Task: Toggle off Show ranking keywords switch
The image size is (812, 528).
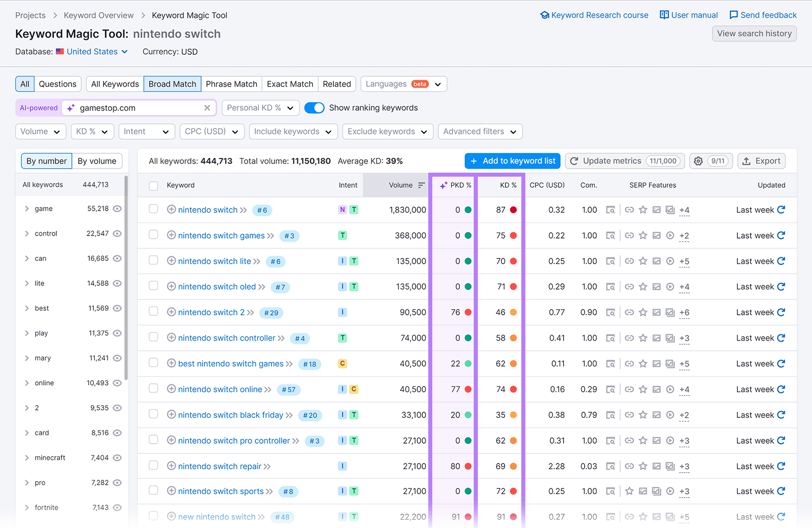Action: point(315,108)
